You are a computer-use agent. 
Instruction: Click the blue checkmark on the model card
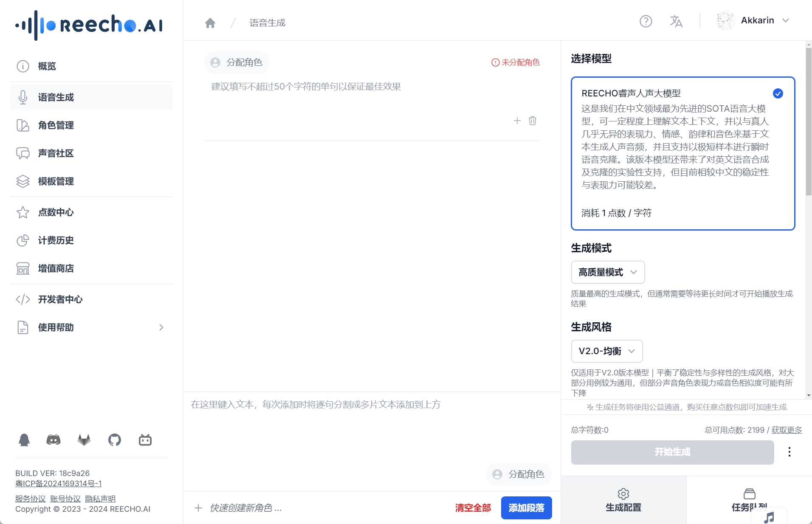click(778, 93)
